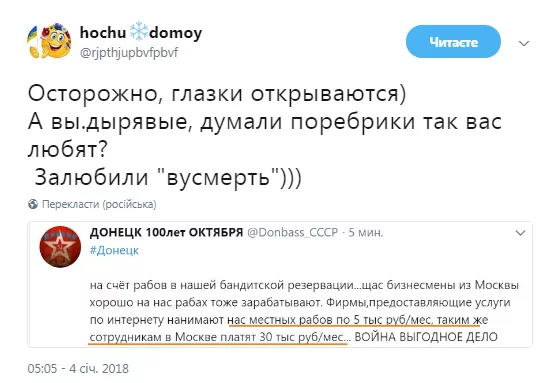Open the red star avatar of quoted tweet

coord(60,247)
